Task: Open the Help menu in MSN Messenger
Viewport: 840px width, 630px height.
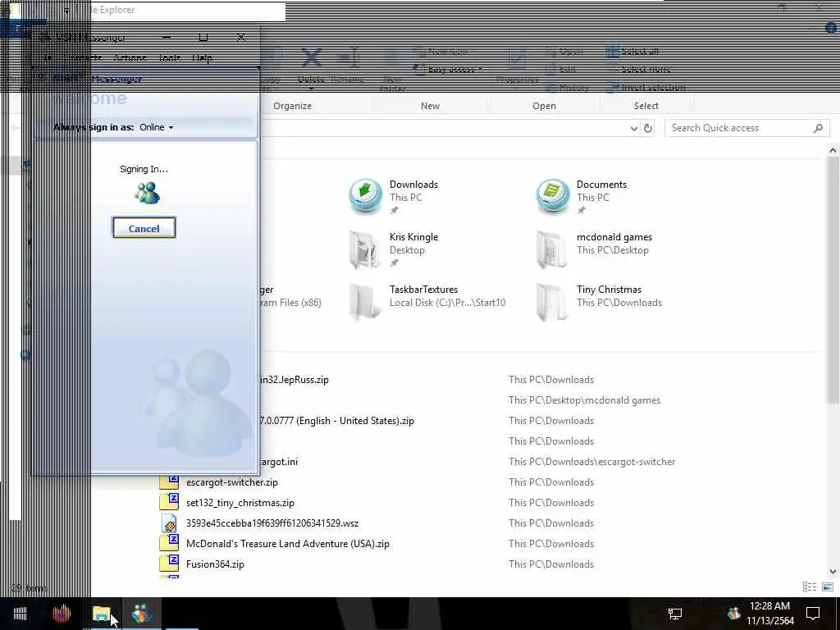Action: (202, 58)
